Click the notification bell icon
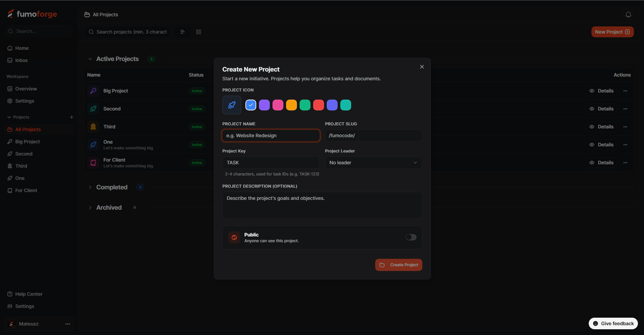The height and width of the screenshot is (335, 644). 628,15
